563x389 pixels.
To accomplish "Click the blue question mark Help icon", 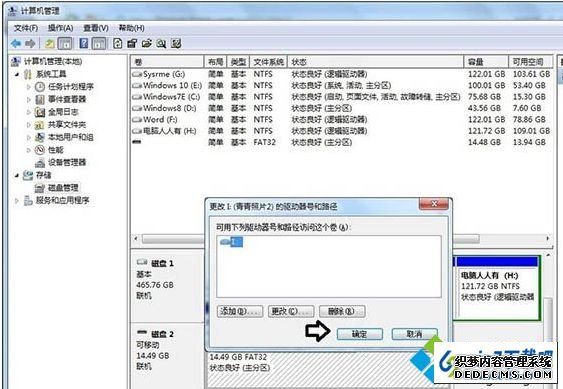I will click(83, 43).
